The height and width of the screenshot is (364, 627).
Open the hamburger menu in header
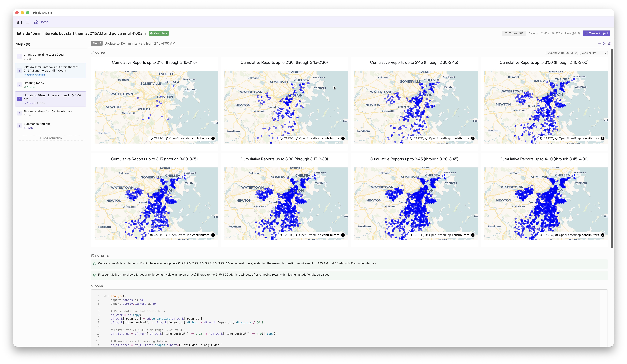click(x=28, y=22)
